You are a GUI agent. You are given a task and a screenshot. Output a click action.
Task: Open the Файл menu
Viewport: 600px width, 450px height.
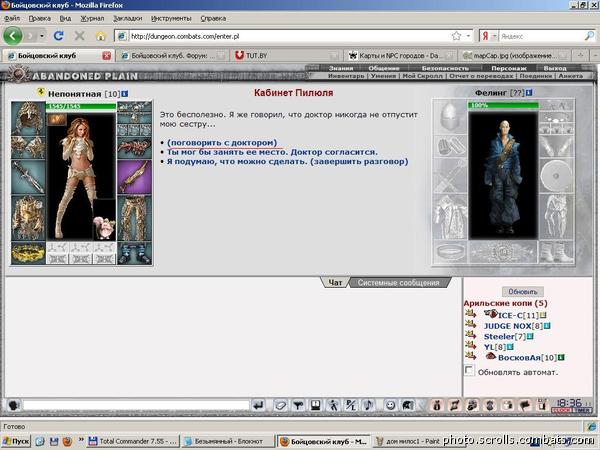tap(11, 18)
